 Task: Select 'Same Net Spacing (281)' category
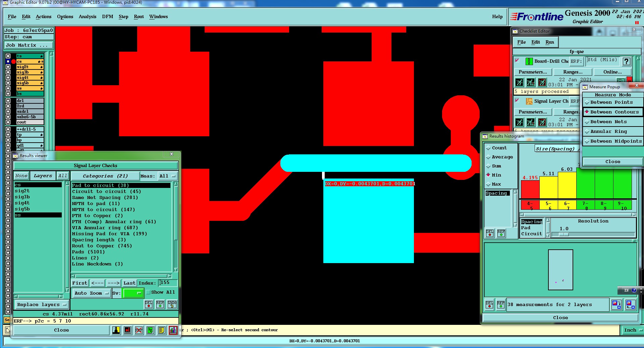[x=105, y=198]
